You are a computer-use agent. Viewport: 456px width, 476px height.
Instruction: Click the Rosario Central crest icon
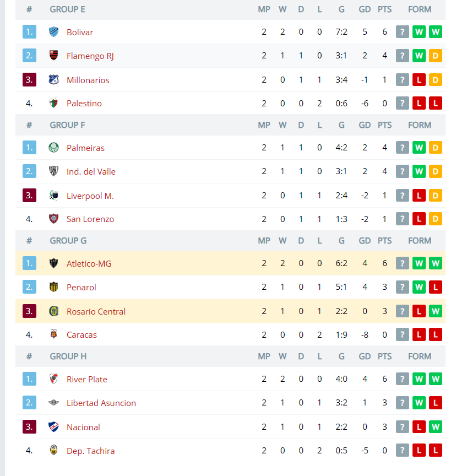54,311
